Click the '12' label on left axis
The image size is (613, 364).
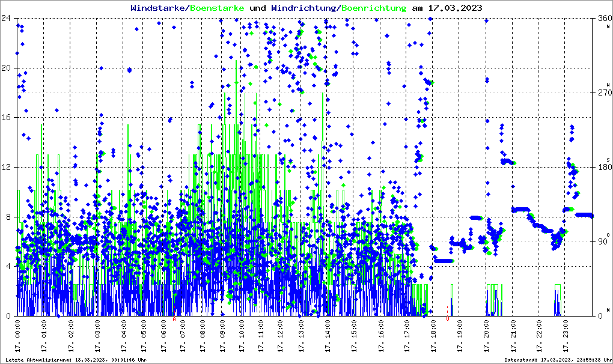tap(6, 167)
